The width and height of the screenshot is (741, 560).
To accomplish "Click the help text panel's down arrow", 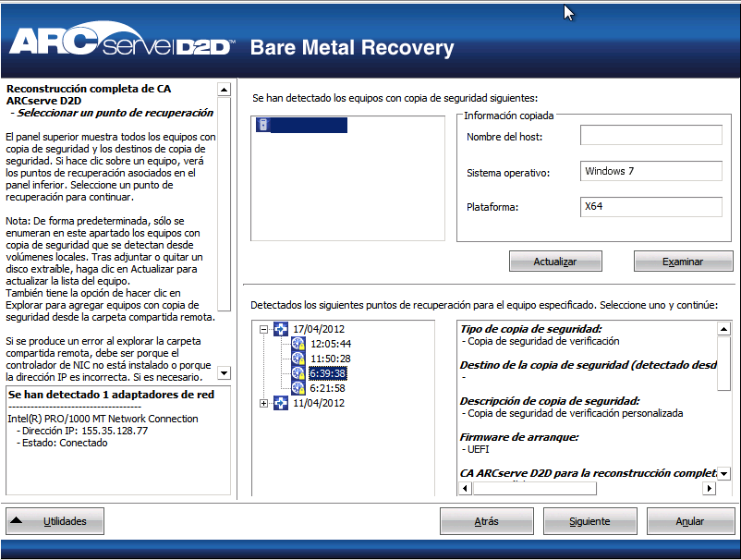I will (x=224, y=372).
